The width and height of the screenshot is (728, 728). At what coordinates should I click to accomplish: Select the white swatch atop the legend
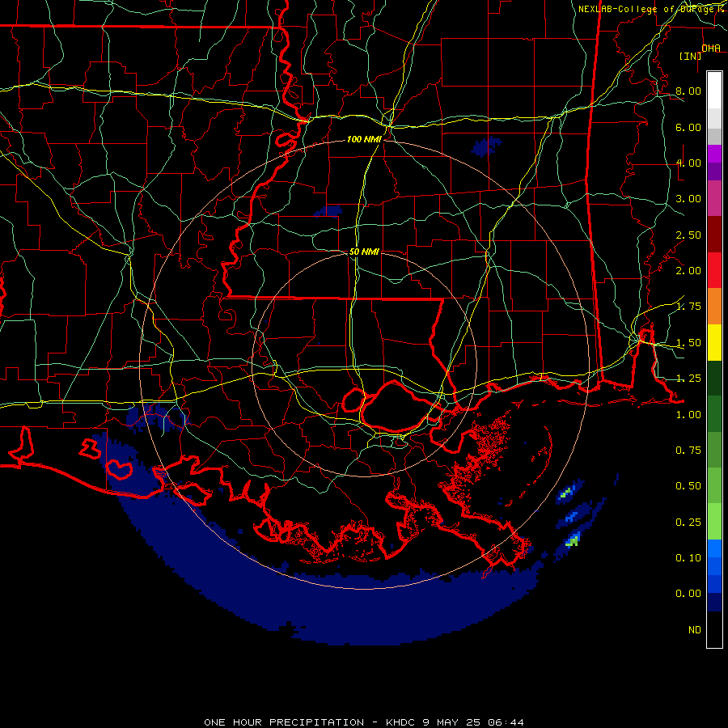714,91
